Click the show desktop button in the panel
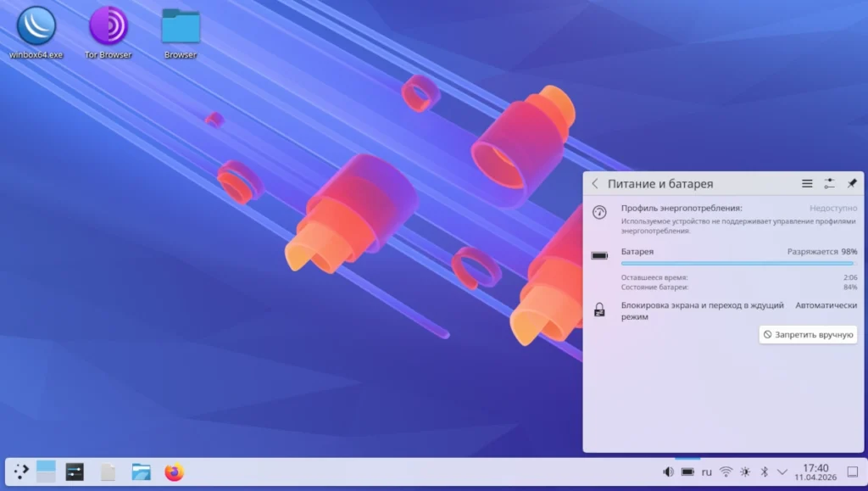The width and height of the screenshot is (868, 491). (x=853, y=472)
